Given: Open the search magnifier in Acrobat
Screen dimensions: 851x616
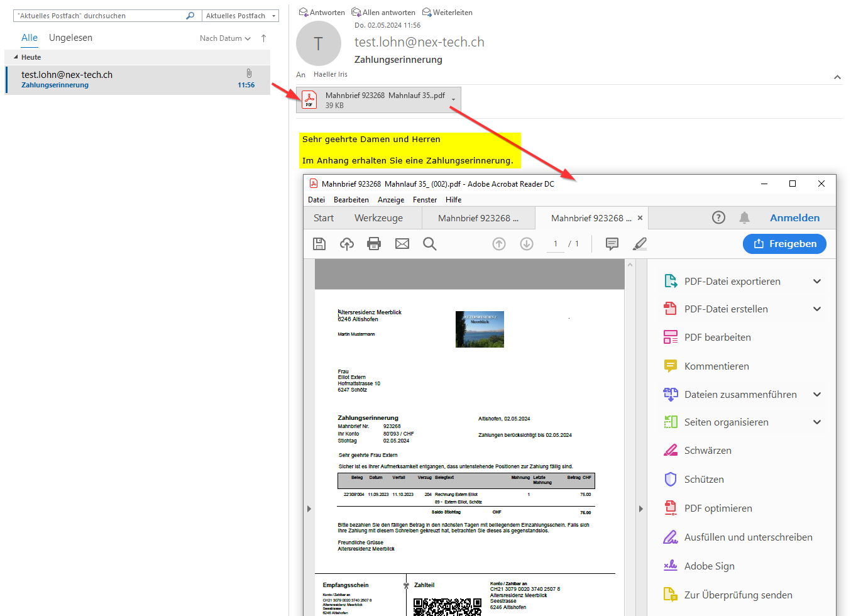Looking at the screenshot, I should (430, 244).
